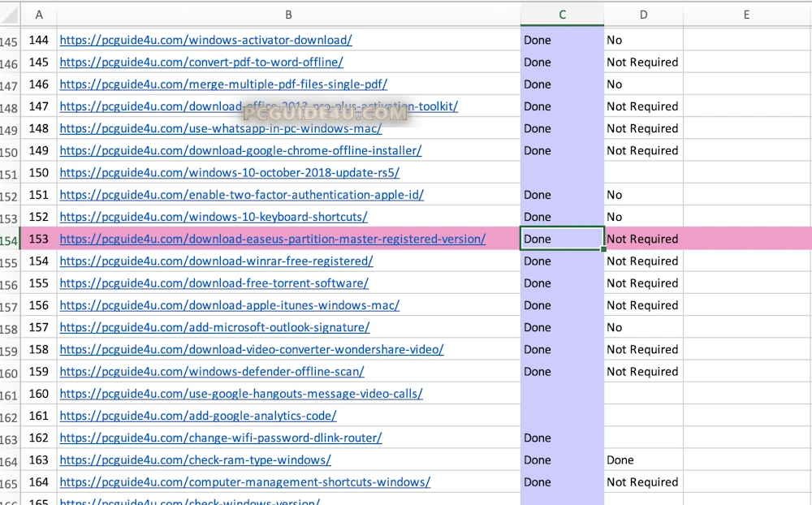Select the empty status cell in row 151

(562, 173)
